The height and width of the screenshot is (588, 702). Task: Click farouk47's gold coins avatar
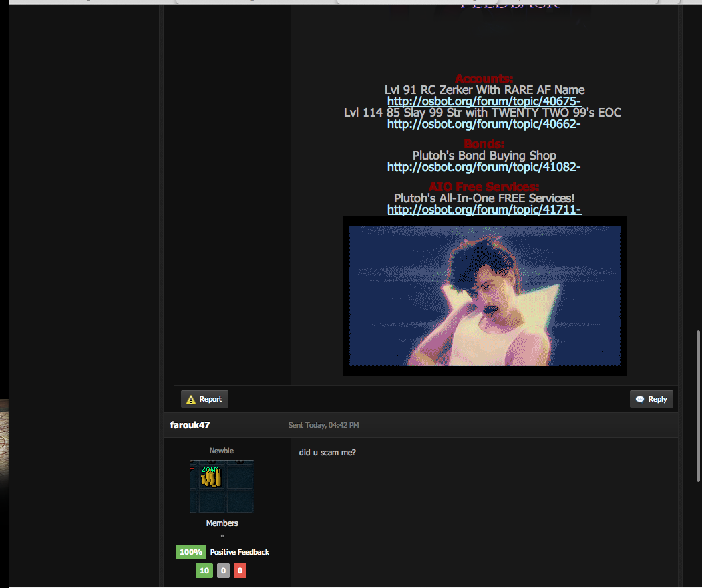[222, 487]
